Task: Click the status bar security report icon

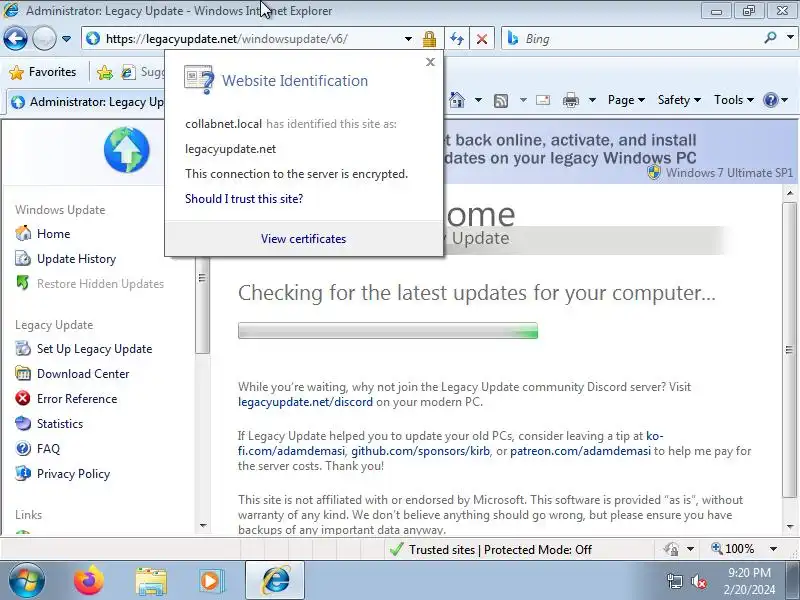Action: (x=671, y=549)
